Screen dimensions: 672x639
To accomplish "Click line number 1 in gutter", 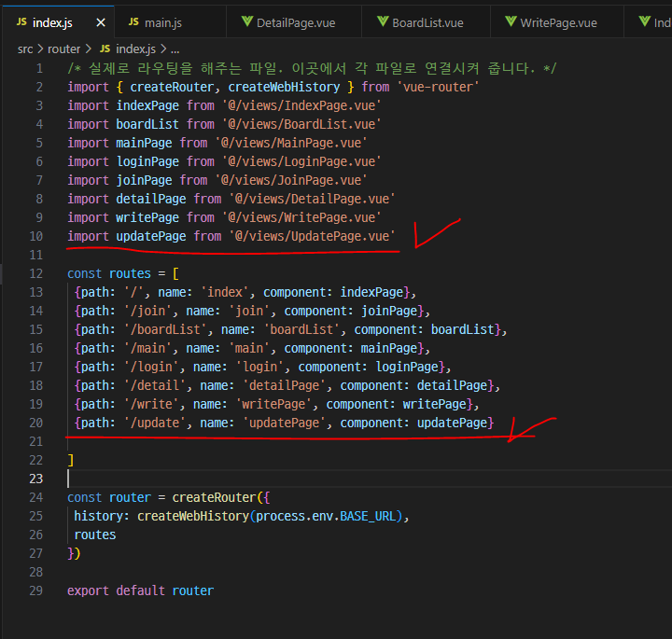I will click(x=39, y=68).
